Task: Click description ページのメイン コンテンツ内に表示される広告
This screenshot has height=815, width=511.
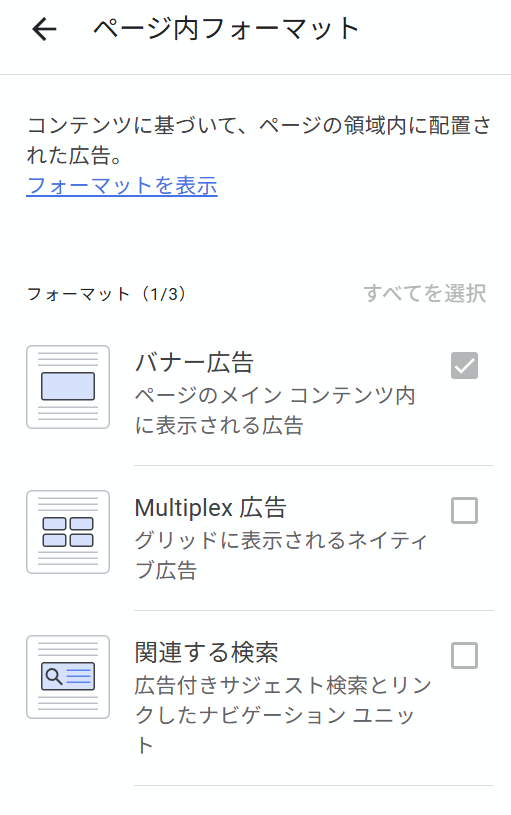Action: pos(275,411)
